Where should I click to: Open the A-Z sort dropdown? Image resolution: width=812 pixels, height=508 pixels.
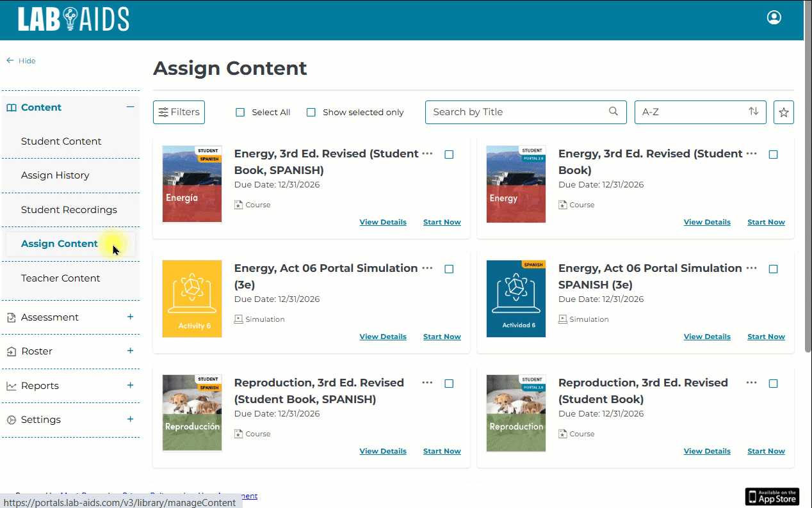coord(700,112)
